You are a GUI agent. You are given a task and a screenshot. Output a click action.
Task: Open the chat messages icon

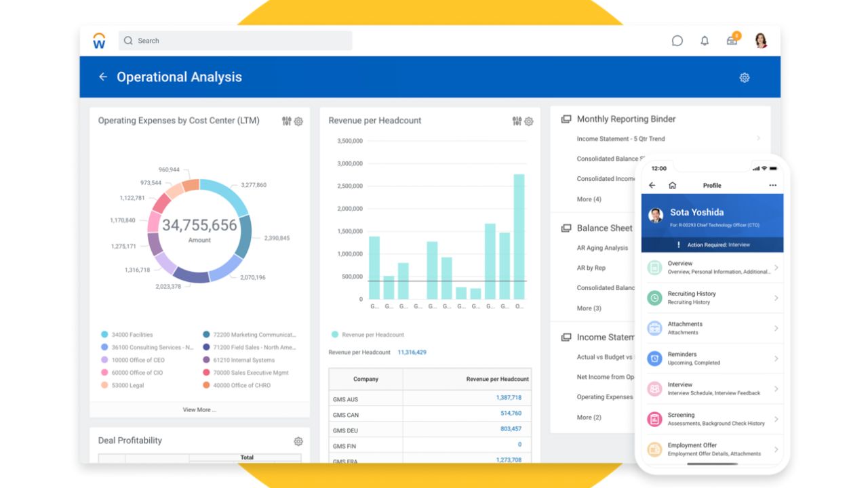(677, 41)
